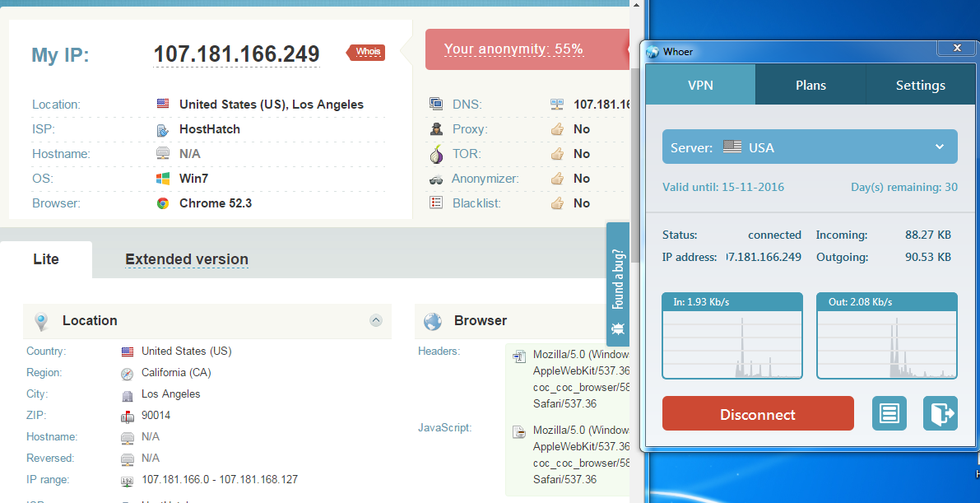Screen dimensions: 980x503
Task: Click the ISP icon beside HostHatch
Action: (x=162, y=129)
